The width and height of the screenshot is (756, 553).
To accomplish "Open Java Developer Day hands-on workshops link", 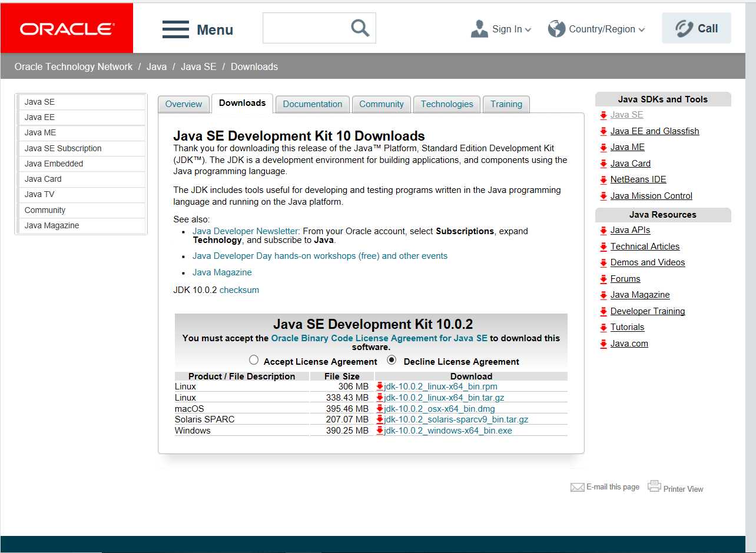I will tap(320, 256).
